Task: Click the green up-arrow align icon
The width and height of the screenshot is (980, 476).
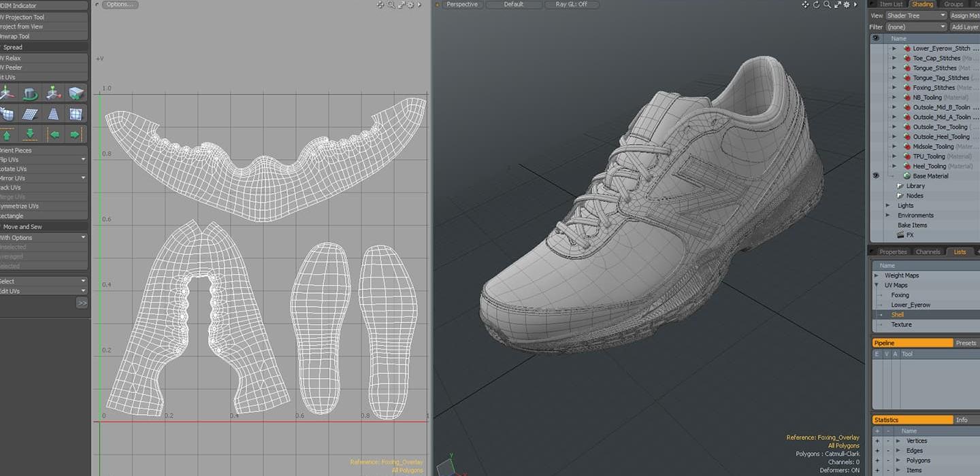Action: point(7,134)
